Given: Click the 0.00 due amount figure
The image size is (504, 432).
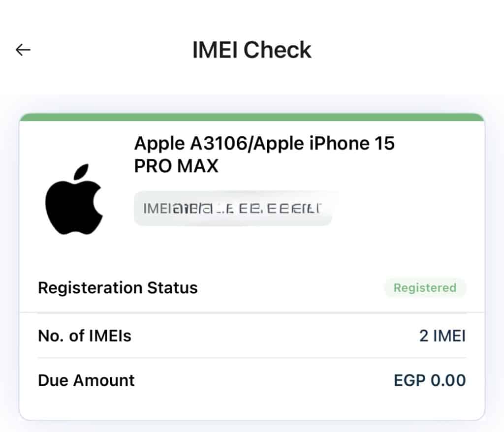Looking at the screenshot, I should point(448,380).
